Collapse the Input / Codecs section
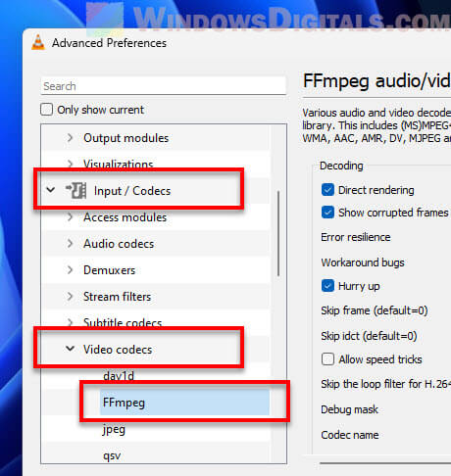 [x=51, y=190]
